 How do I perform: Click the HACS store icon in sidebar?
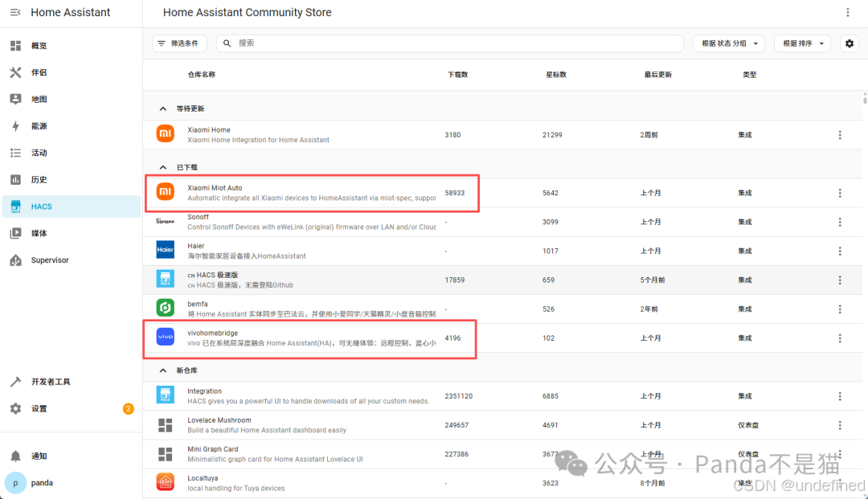(x=15, y=207)
